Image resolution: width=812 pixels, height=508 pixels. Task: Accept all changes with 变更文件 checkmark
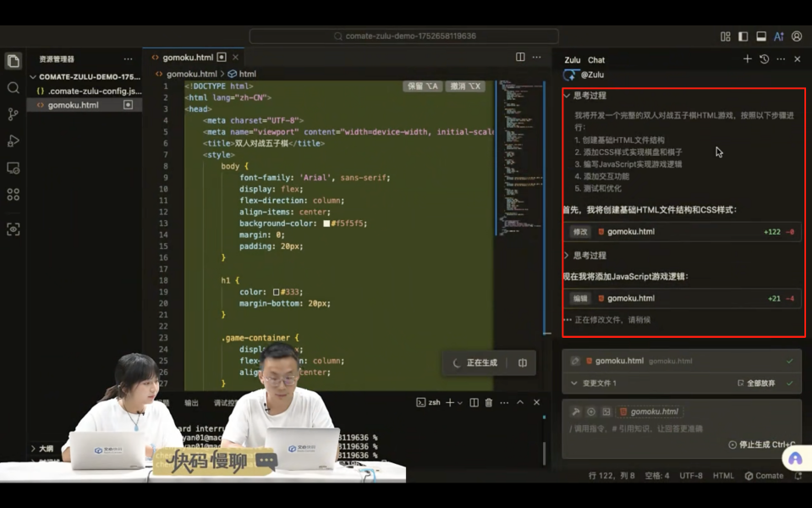point(790,383)
